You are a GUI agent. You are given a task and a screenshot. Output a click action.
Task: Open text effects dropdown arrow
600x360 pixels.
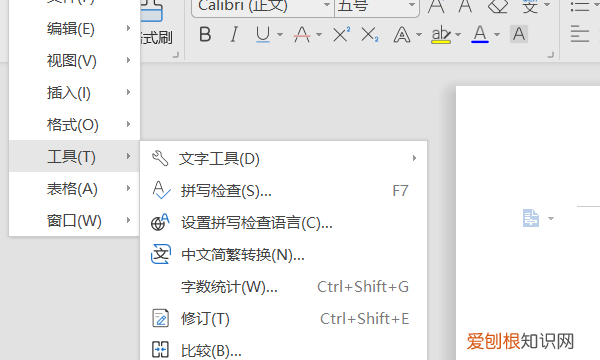click(x=419, y=34)
